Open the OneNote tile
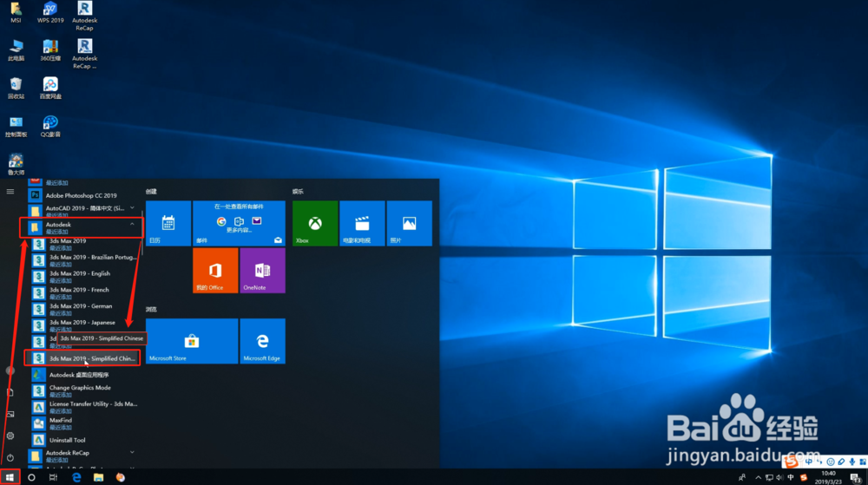The width and height of the screenshot is (868, 485). [x=262, y=271]
